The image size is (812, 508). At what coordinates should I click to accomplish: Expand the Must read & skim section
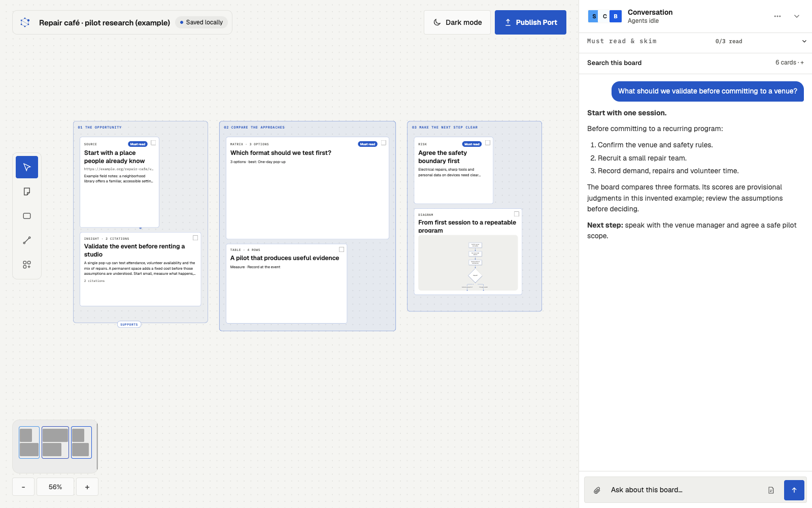click(x=696, y=41)
